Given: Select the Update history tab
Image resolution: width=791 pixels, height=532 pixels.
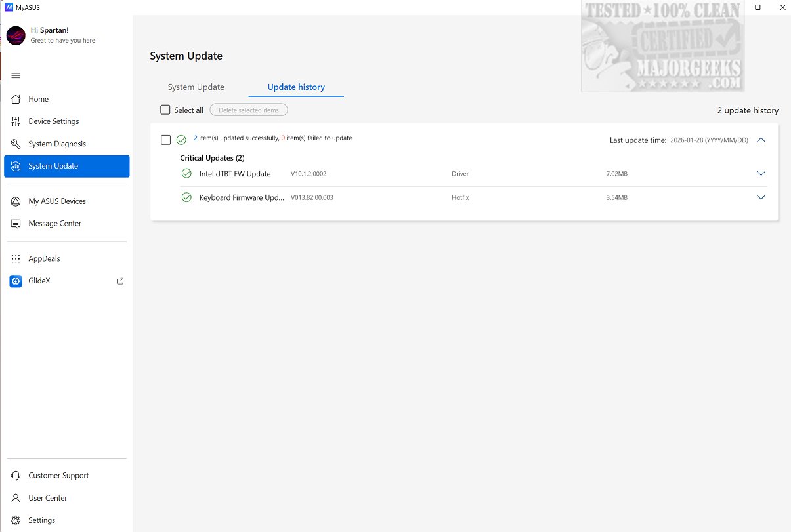Looking at the screenshot, I should point(296,87).
